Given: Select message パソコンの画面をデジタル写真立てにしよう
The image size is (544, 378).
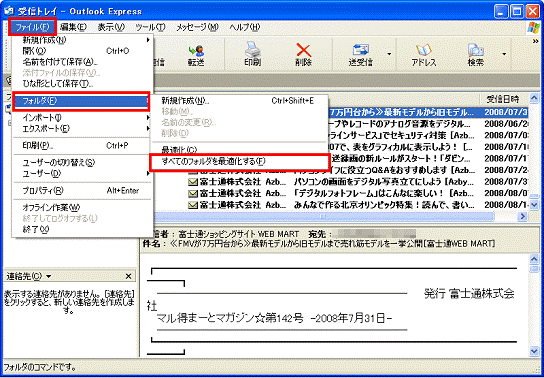Looking at the screenshot, I should click(384, 182).
